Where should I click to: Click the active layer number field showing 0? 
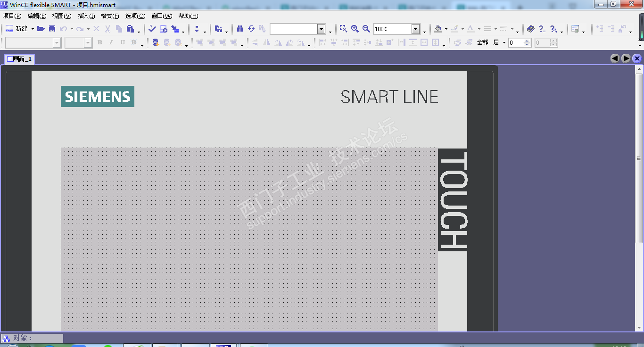pos(516,43)
